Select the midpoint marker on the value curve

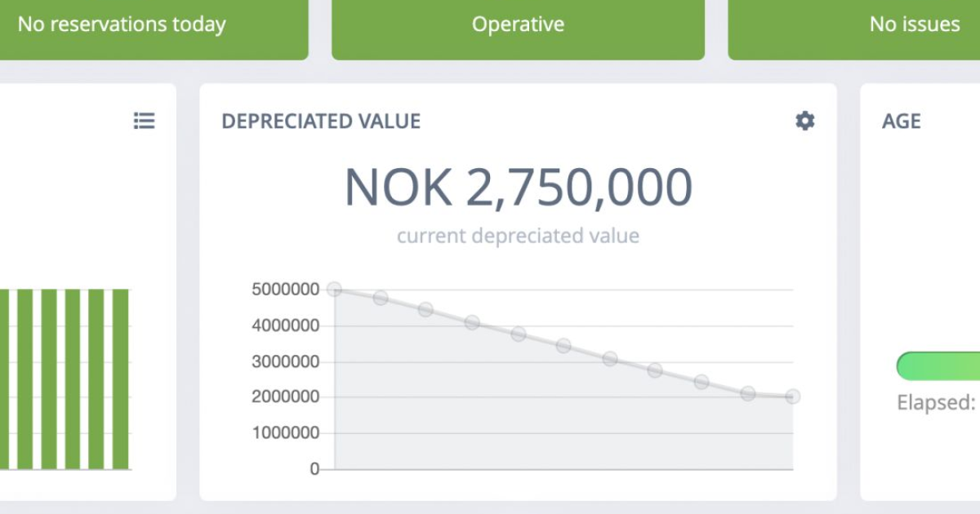pos(562,344)
